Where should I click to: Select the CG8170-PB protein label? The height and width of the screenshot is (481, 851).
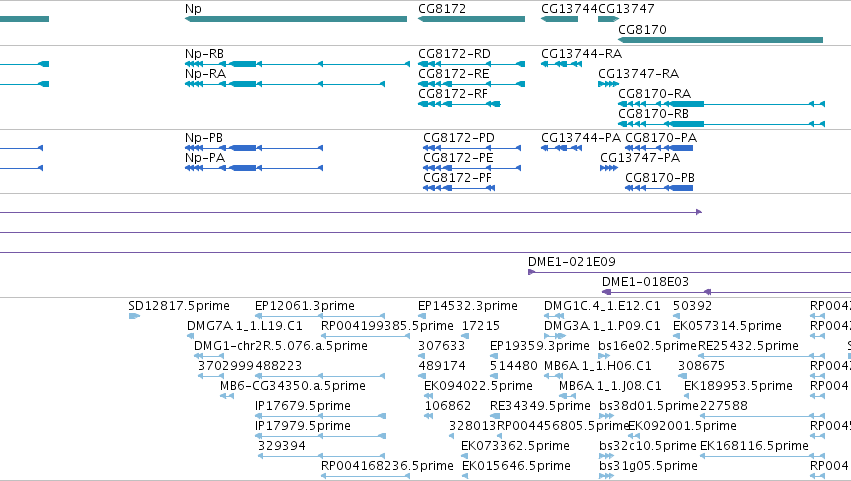pos(660,178)
